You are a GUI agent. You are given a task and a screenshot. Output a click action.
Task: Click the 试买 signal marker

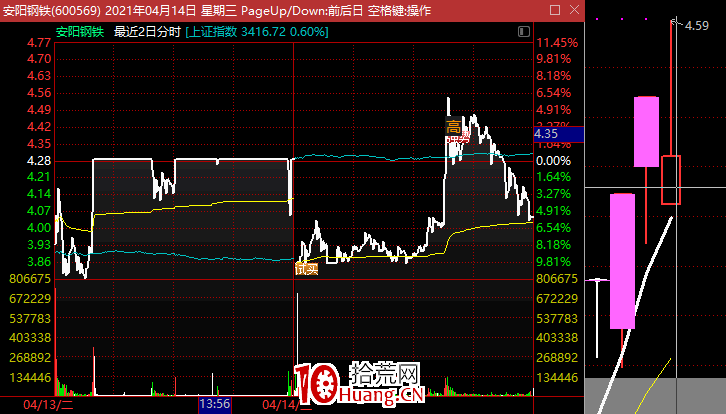pyautogui.click(x=307, y=269)
